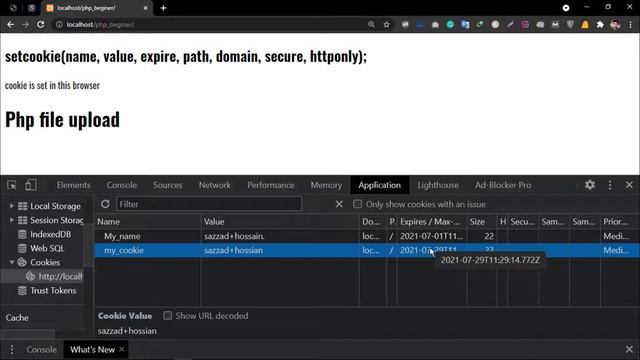The image size is (640, 360).
Task: Sort cookies by Size column
Action: coord(481,222)
